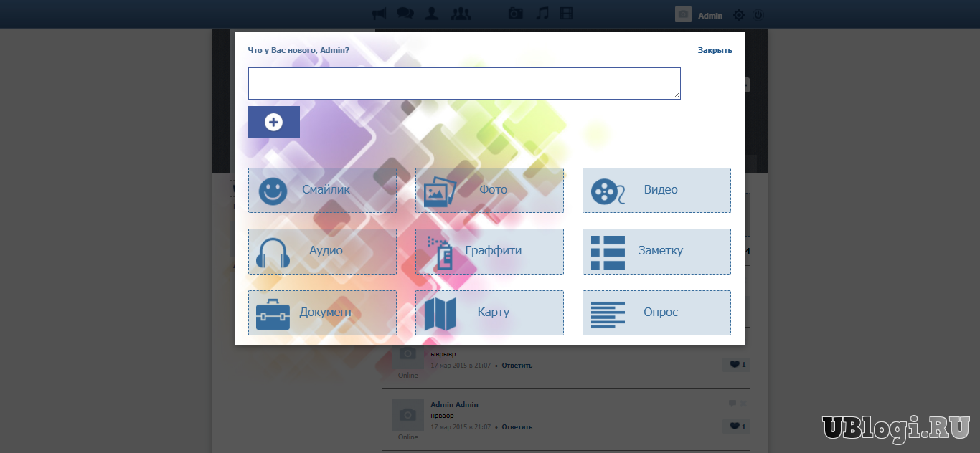Close the dialog via Закрыть link
Viewport: 980px width, 453px height.
point(715,50)
